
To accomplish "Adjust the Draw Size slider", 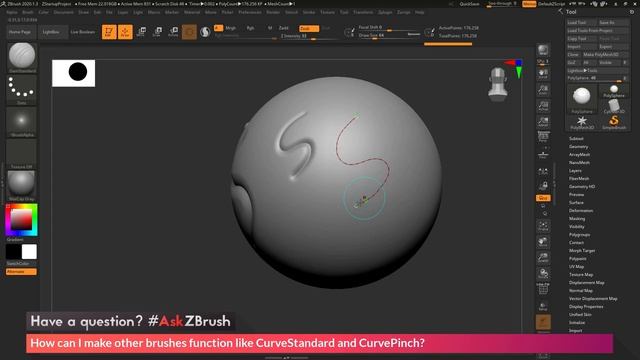I will [x=389, y=36].
